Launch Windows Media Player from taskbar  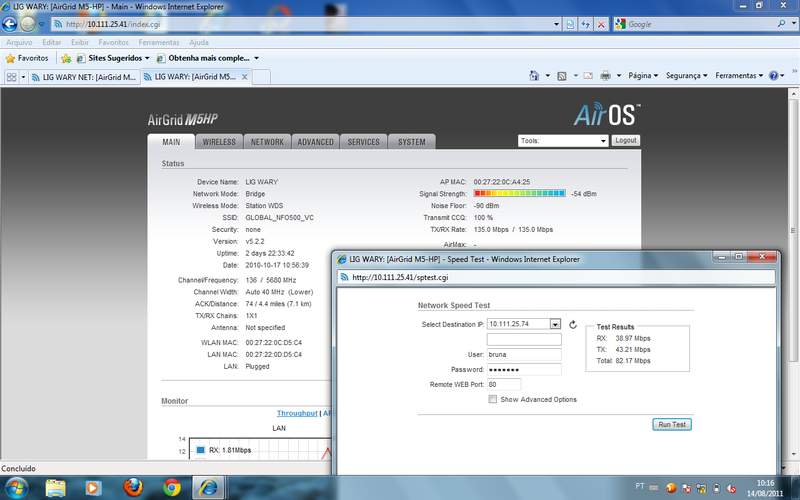[93, 488]
